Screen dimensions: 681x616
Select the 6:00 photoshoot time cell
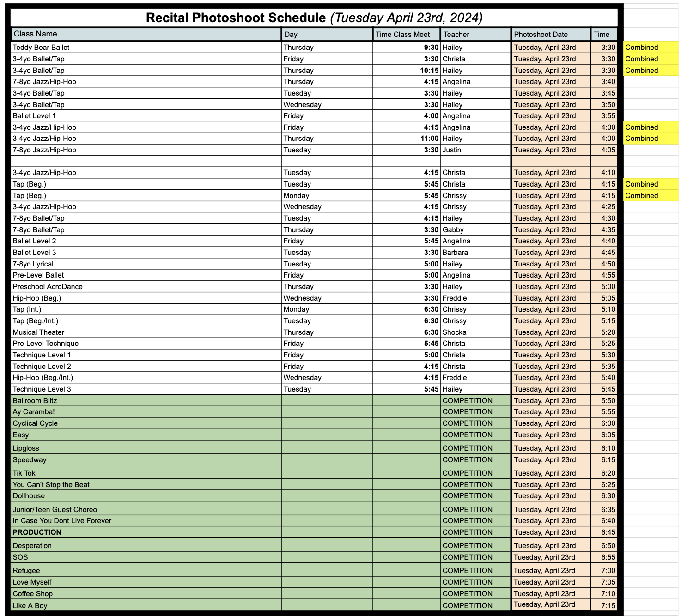click(604, 423)
